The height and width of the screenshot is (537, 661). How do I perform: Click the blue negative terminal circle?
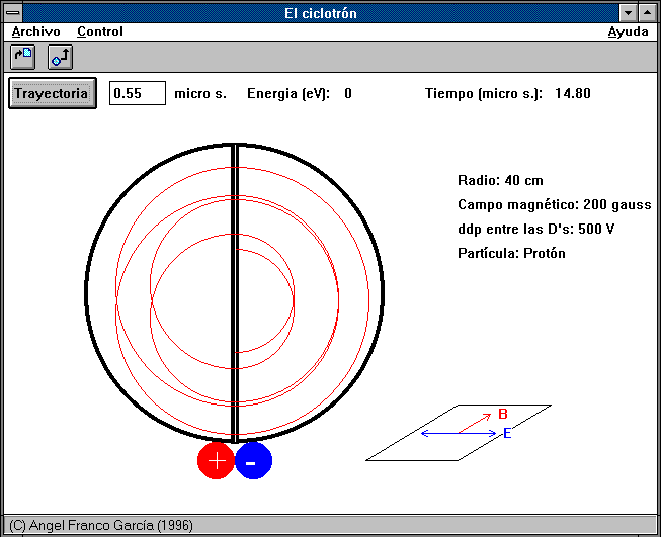253,460
